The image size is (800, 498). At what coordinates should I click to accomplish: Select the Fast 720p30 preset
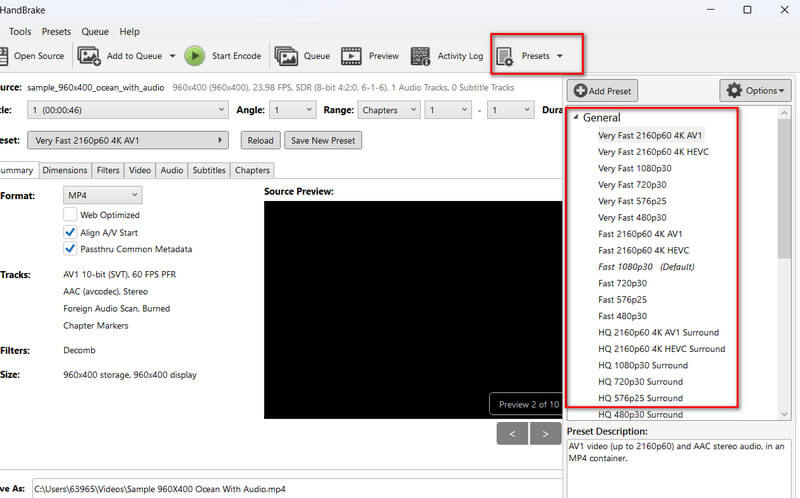(x=622, y=283)
